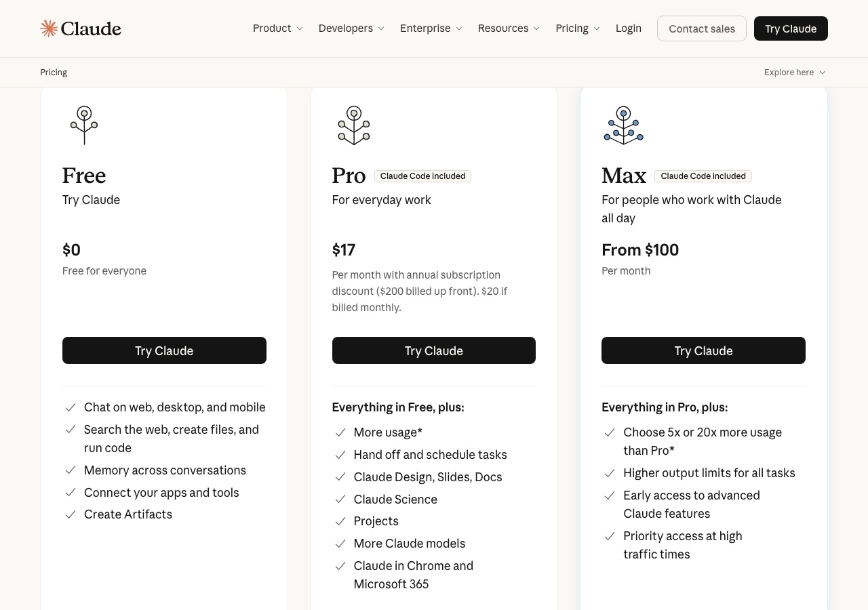Choose Try Claude under the Max plan

click(703, 350)
